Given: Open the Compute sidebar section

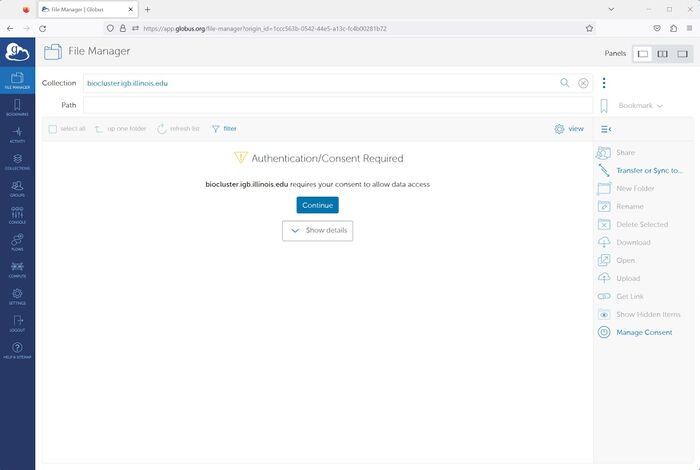Looking at the screenshot, I should [x=17, y=269].
